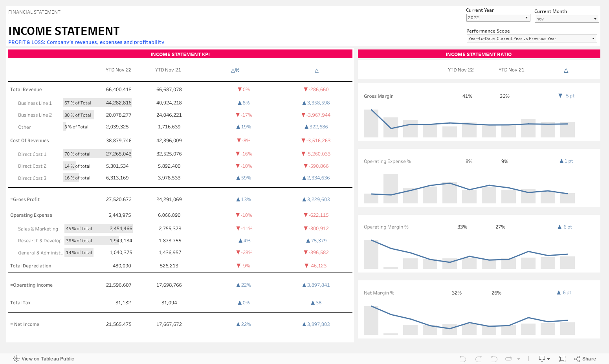Image resolution: width=609 pixels, height=364 pixels.
Task: Click the up arrow beside Operating Margin 6 pt
Action: point(560,227)
